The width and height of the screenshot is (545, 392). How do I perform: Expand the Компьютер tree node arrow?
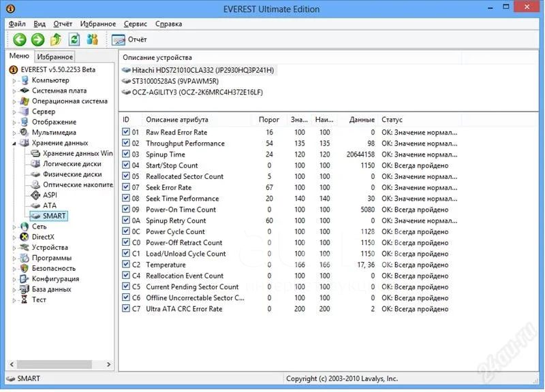[14, 81]
